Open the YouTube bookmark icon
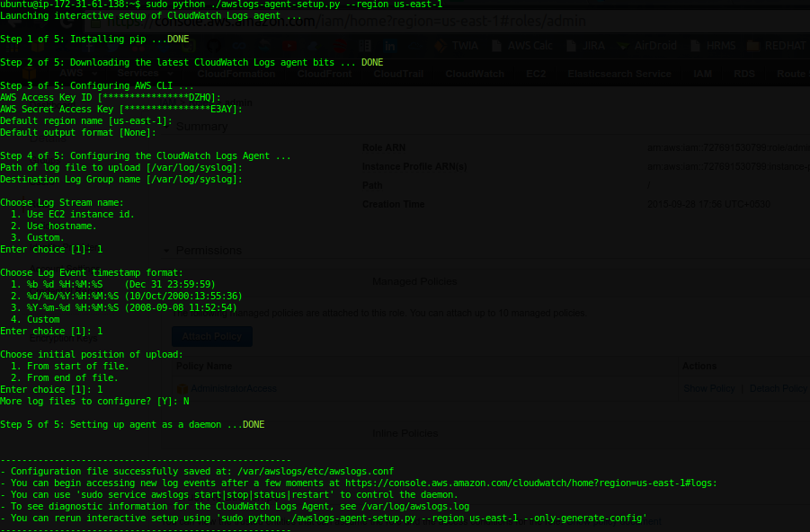 289,46
